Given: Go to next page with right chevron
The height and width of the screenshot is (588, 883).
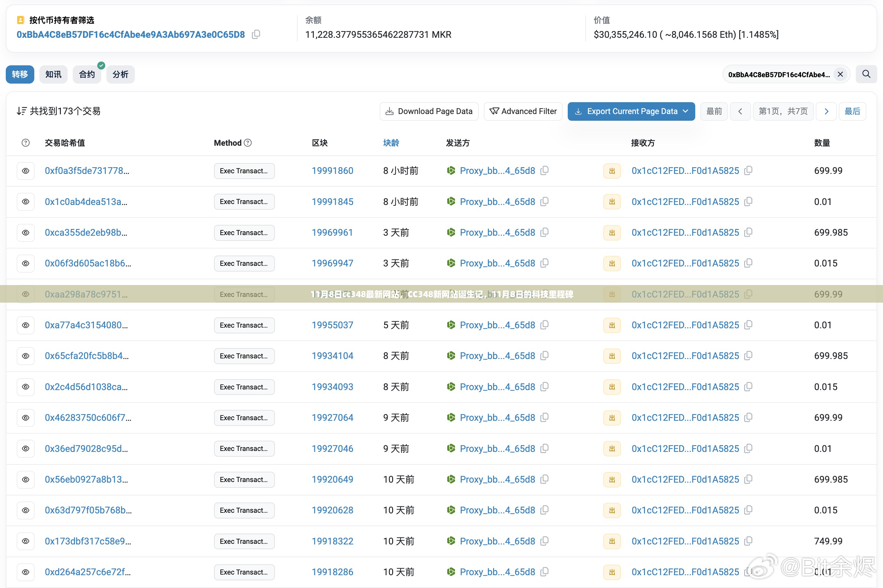Looking at the screenshot, I should pos(826,111).
